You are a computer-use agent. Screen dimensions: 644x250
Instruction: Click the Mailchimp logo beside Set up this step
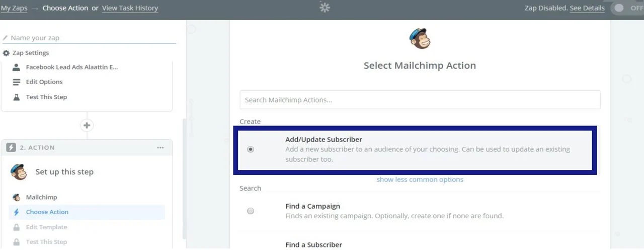19,172
